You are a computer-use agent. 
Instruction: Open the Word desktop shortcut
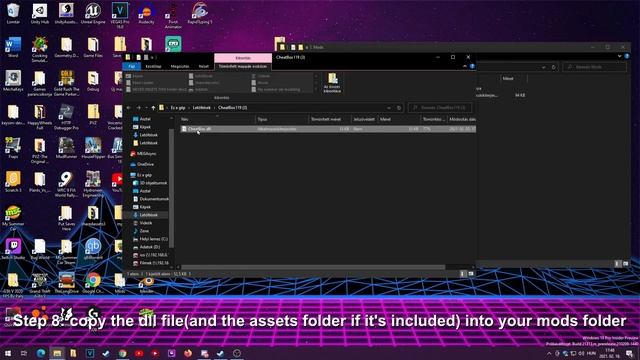[x=13, y=47]
